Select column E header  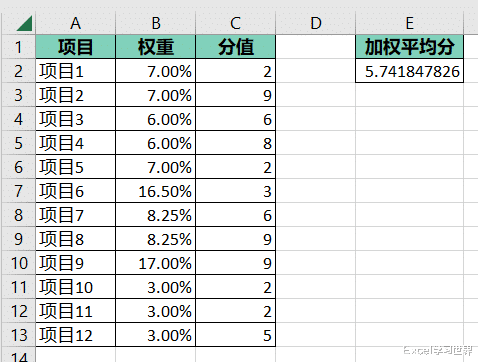click(x=410, y=23)
